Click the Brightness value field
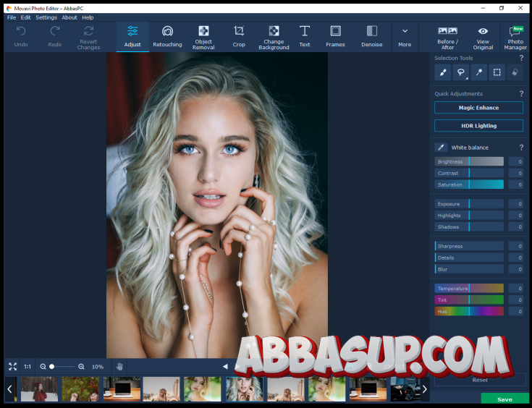 (515, 161)
